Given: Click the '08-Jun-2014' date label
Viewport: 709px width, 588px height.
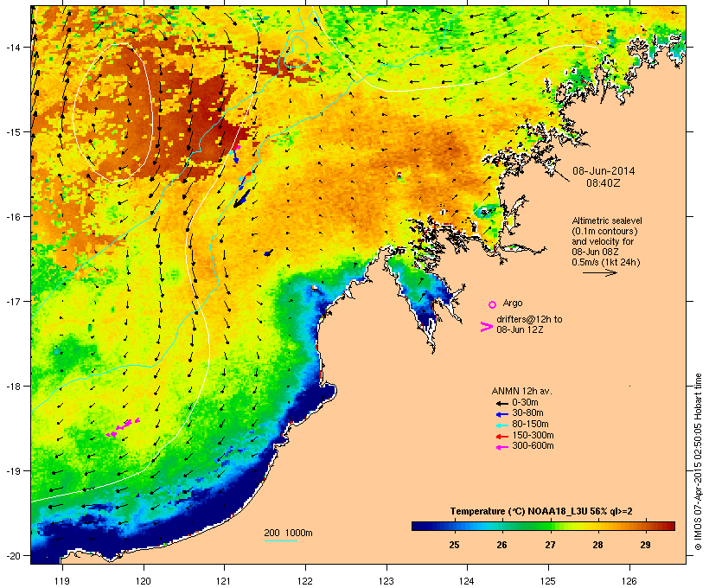Looking at the screenshot, I should pyautogui.click(x=604, y=171).
